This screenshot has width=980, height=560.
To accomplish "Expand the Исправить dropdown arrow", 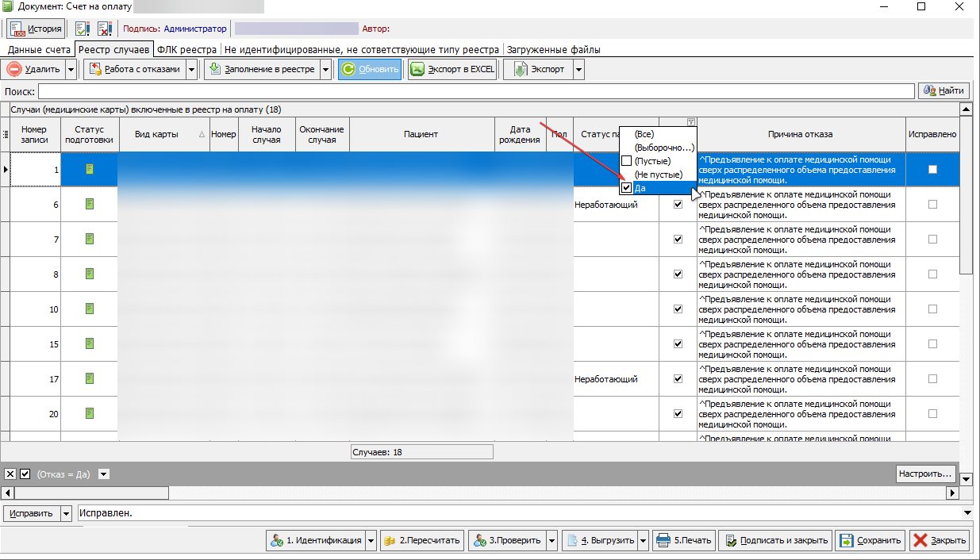I will point(66,513).
